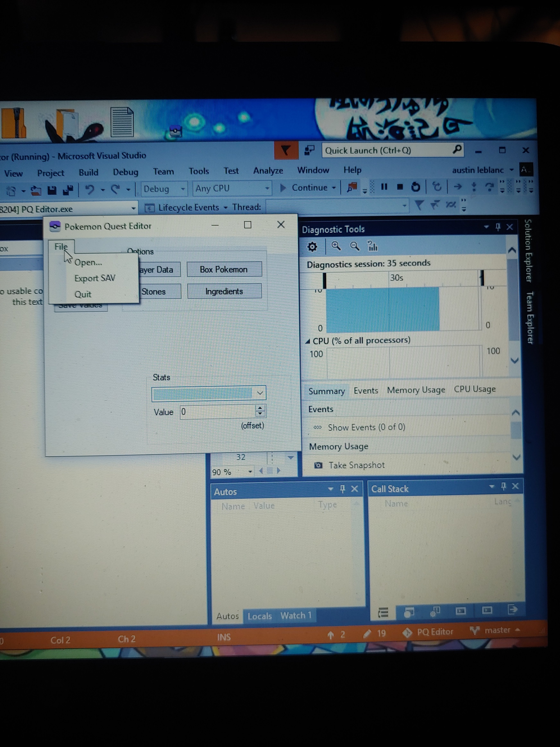Click the Save All icon in the toolbar
This screenshot has width=560, height=747.
68,190
